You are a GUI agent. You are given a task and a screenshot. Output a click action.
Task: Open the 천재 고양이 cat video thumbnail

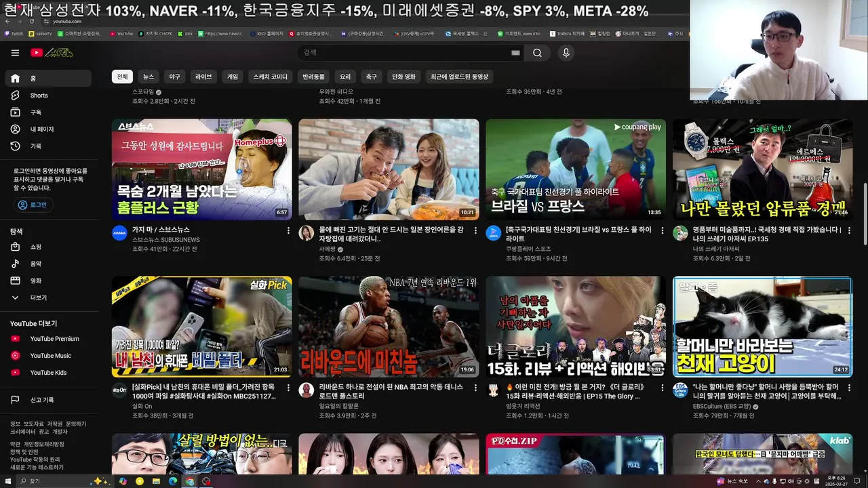click(x=763, y=327)
